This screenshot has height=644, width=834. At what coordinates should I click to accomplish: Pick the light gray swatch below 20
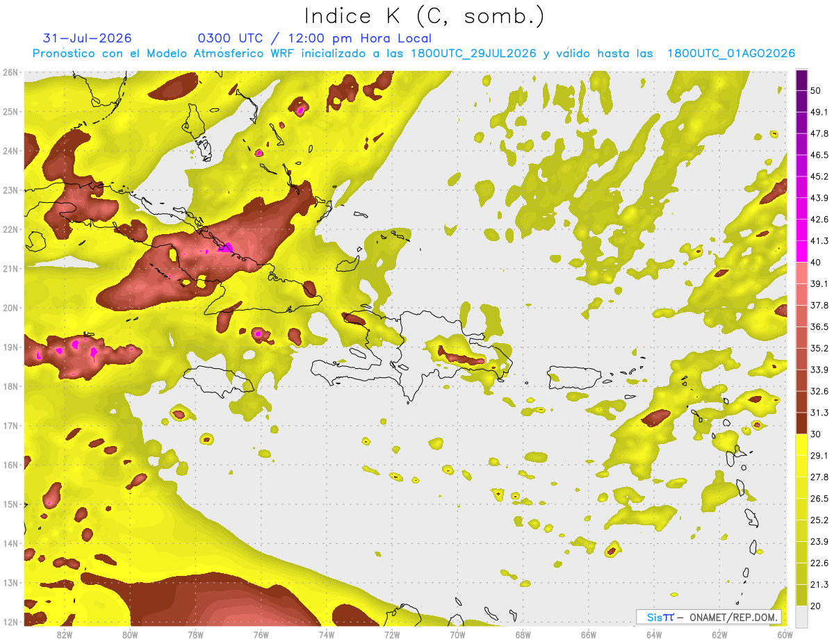(x=801, y=616)
